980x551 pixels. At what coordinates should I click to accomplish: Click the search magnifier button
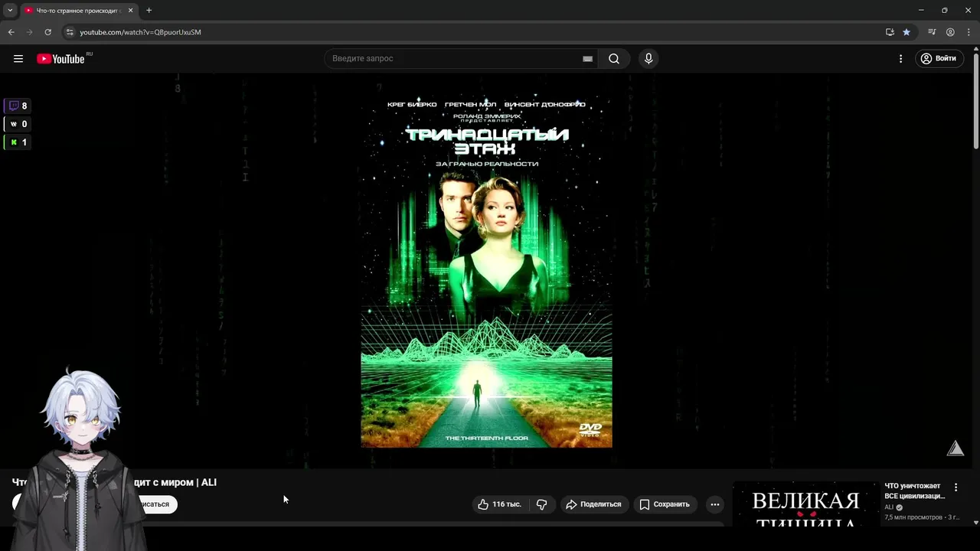click(614, 59)
